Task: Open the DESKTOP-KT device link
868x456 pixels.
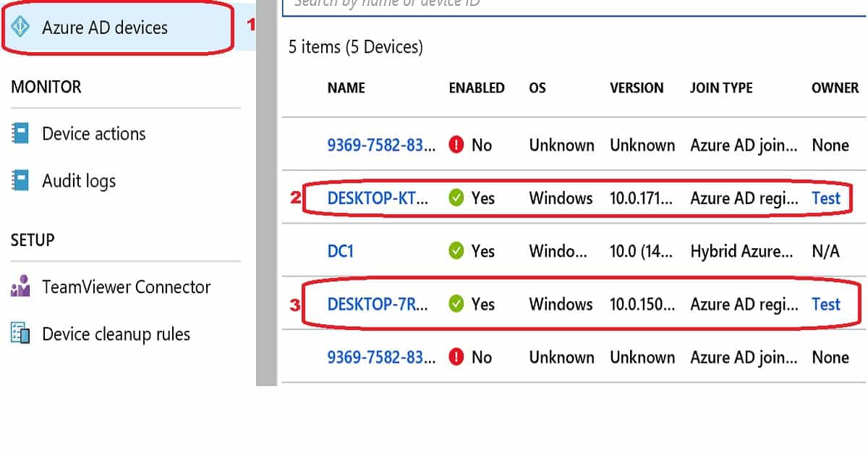Action: point(378,198)
